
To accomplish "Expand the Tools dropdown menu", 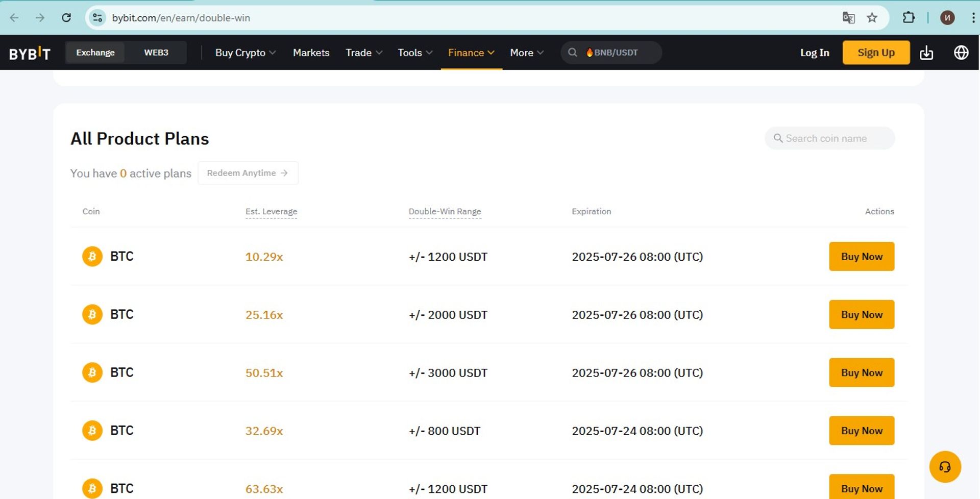I will coord(415,53).
